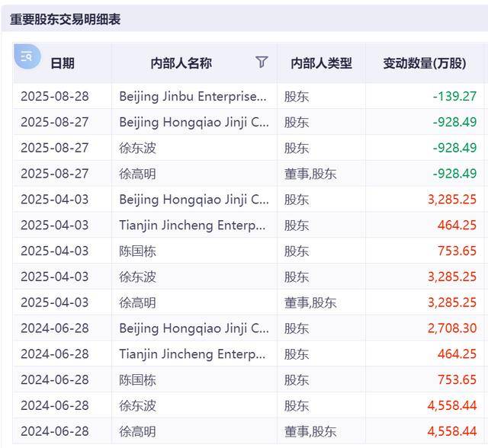This screenshot has width=488, height=448.
Task: Click Tianjin Jincheng Enterp... dated 2025-04-03
Action: coord(192,226)
